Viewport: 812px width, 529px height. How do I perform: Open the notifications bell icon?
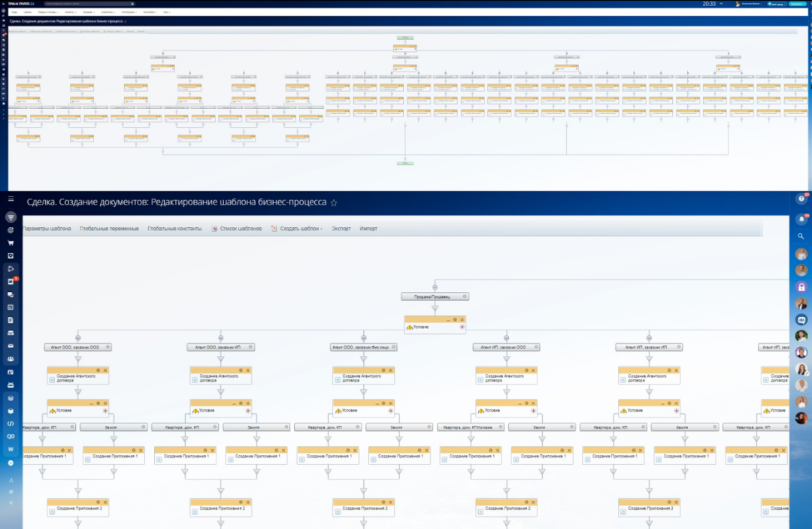coord(801,218)
